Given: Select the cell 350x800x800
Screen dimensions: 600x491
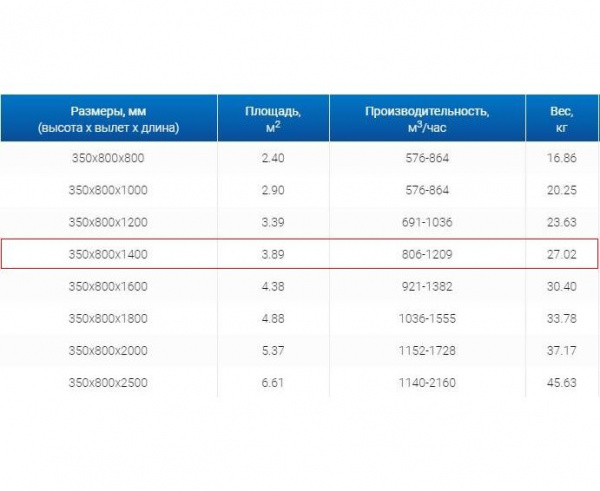Looking at the screenshot, I should (x=108, y=158).
